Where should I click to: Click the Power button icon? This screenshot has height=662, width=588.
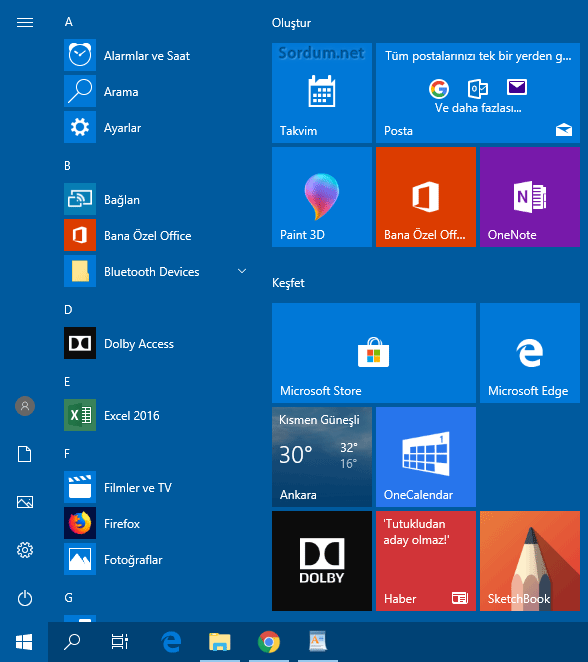pyautogui.click(x=25, y=598)
